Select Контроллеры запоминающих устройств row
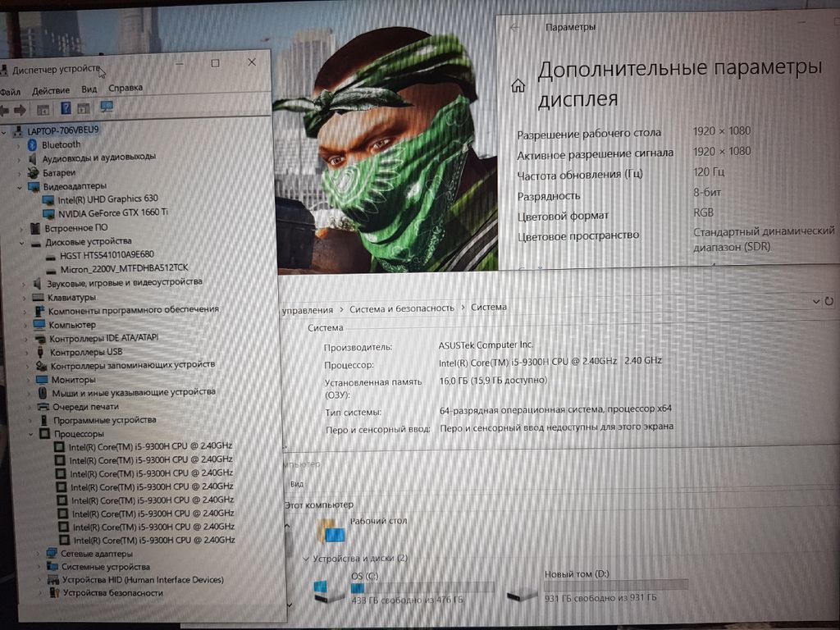 coord(133,365)
